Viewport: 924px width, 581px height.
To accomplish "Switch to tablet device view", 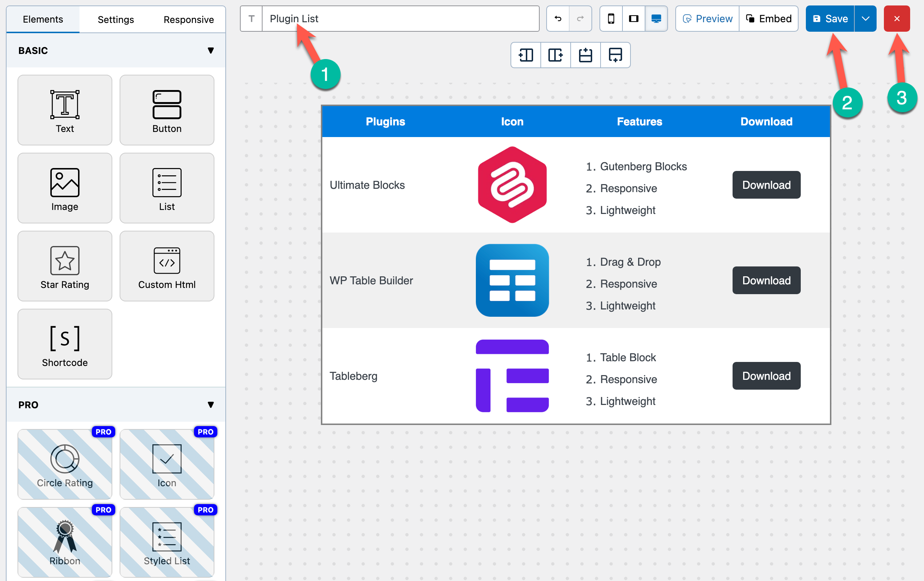I will point(633,19).
